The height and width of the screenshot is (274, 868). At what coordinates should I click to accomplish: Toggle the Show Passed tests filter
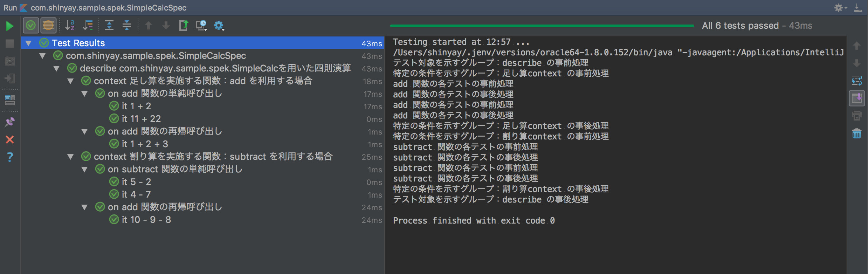tap(31, 25)
